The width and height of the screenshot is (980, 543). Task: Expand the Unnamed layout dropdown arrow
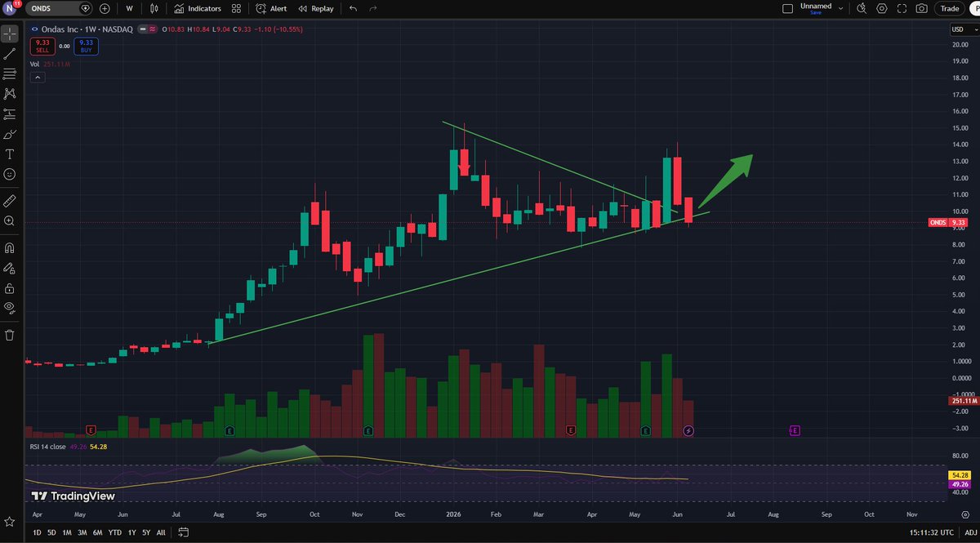pyautogui.click(x=840, y=8)
